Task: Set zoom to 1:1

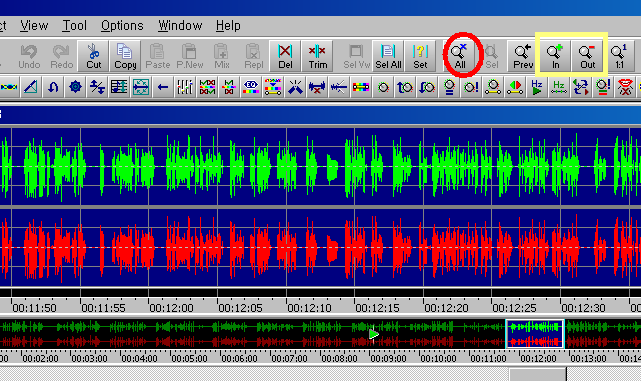Action: pos(619,56)
